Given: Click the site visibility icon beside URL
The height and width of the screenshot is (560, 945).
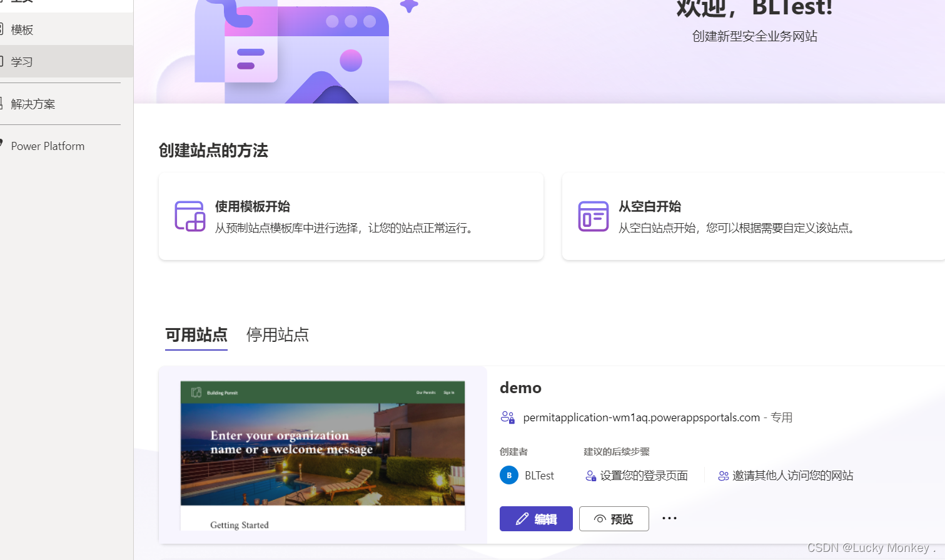Looking at the screenshot, I should 507,417.
